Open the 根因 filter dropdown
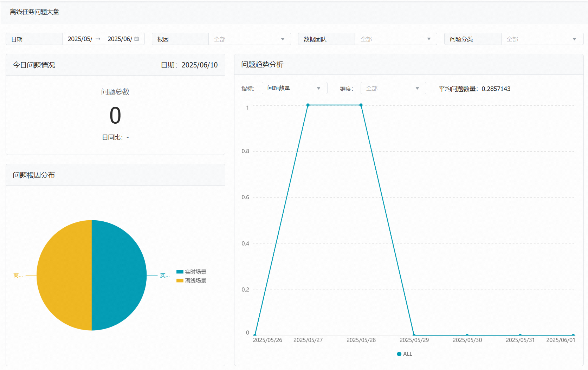Screen dimensions: 588x370 (250, 39)
